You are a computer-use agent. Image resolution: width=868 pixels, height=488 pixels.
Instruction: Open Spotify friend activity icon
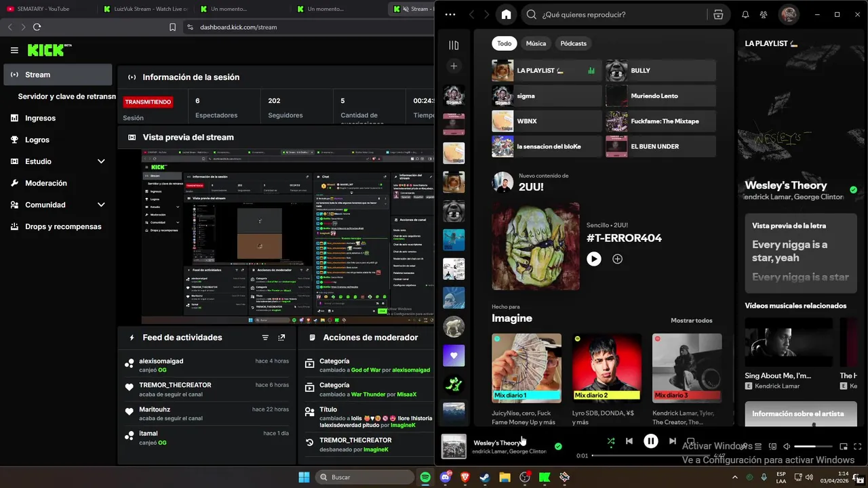[x=764, y=14]
